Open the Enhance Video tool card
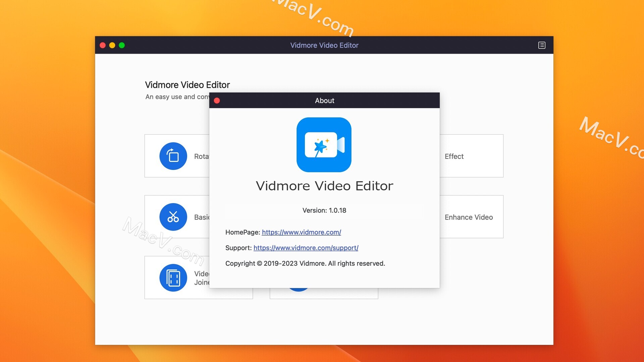 (472, 217)
